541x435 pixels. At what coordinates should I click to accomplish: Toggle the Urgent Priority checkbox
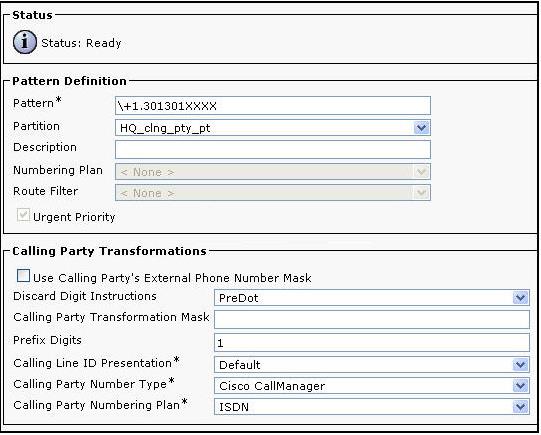pos(23,215)
